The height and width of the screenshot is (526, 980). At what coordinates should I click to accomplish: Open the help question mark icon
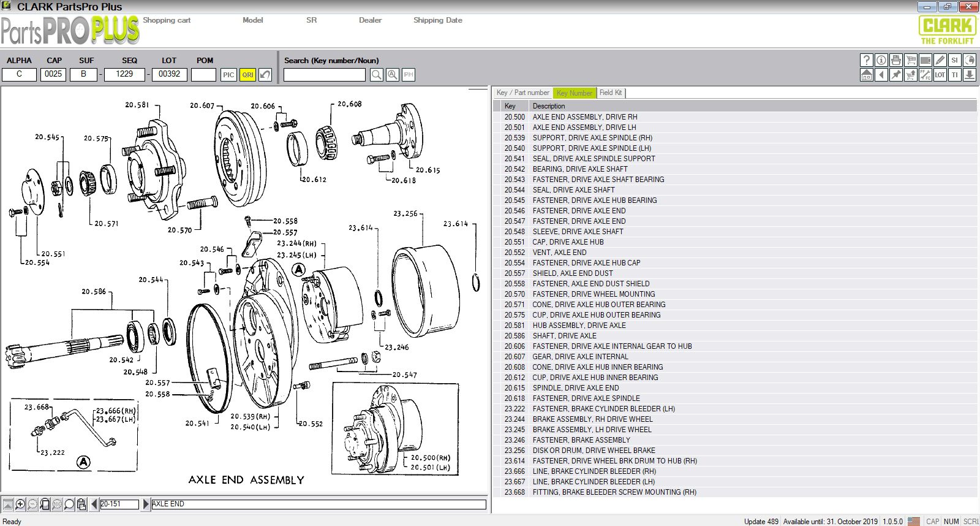867,60
